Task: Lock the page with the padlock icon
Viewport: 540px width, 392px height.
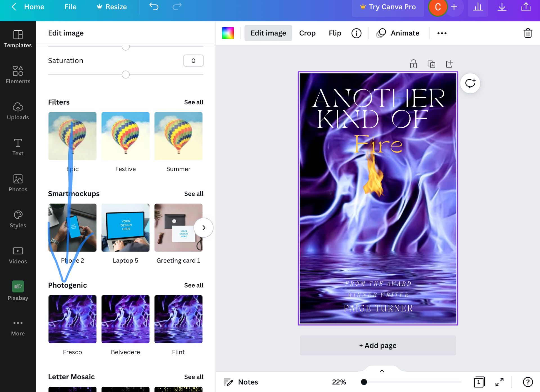Action: (413, 64)
